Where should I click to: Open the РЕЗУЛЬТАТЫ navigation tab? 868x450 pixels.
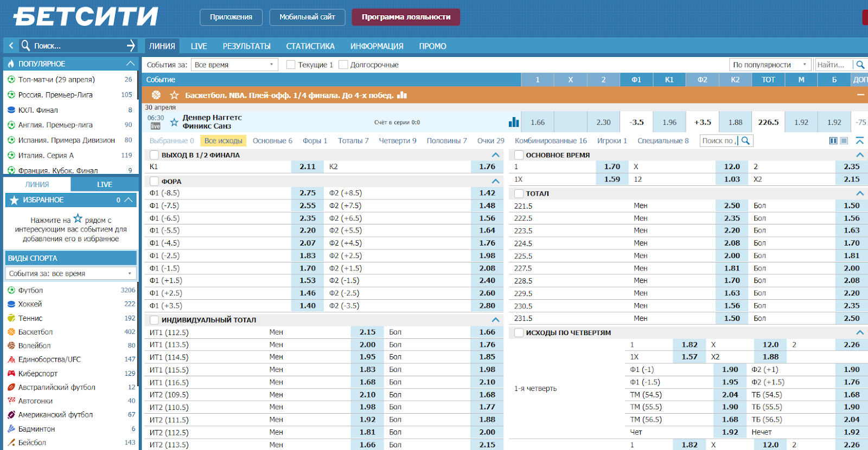tap(246, 46)
